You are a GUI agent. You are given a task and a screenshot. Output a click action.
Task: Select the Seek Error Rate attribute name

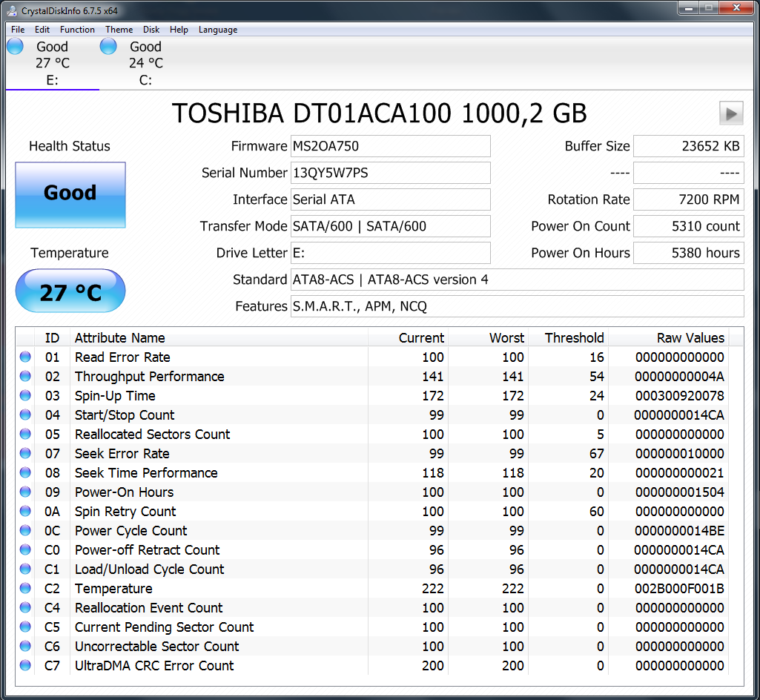point(122,454)
